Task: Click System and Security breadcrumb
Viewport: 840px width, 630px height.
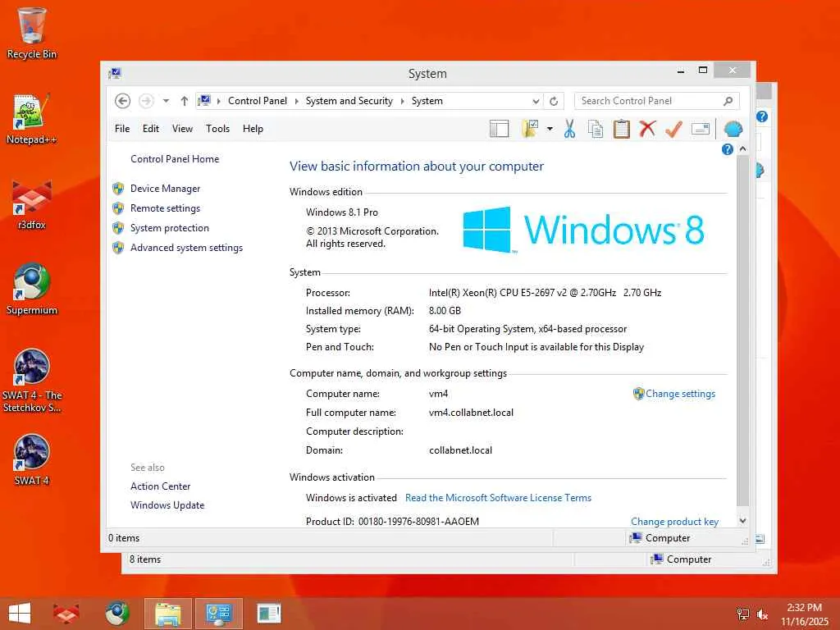Action: coord(349,101)
